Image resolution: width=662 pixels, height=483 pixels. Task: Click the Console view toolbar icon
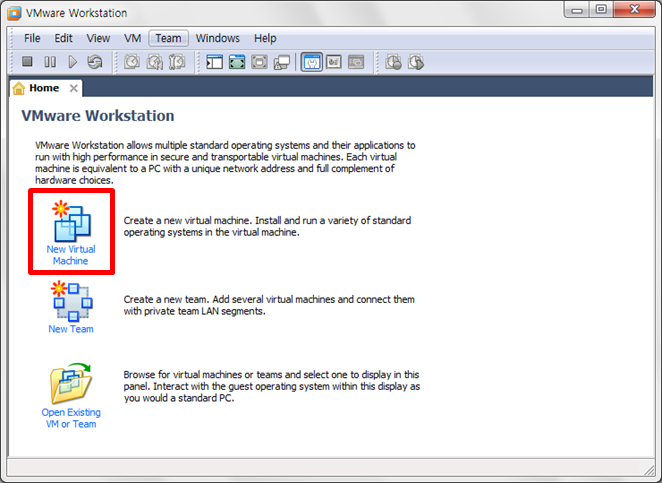tap(356, 62)
